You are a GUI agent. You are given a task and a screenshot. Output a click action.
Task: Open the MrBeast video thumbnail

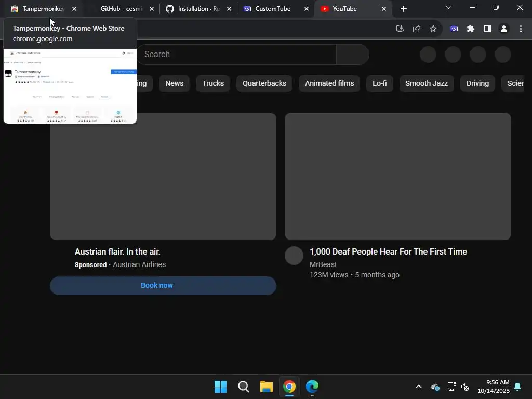(398, 177)
